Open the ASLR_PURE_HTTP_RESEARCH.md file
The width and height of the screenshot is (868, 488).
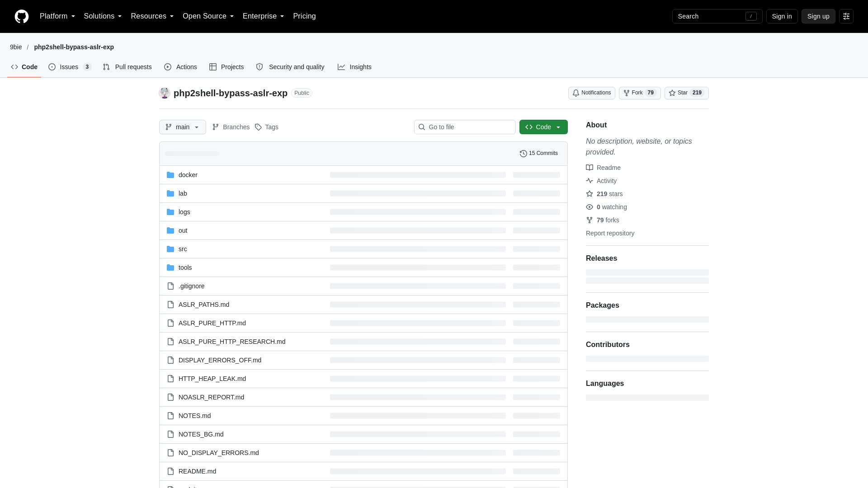pyautogui.click(x=232, y=342)
